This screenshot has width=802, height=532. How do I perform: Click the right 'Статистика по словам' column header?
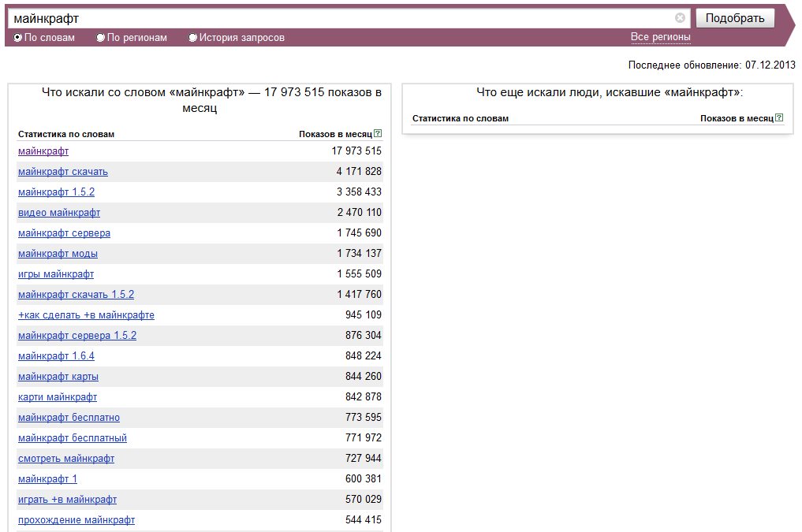click(x=461, y=118)
